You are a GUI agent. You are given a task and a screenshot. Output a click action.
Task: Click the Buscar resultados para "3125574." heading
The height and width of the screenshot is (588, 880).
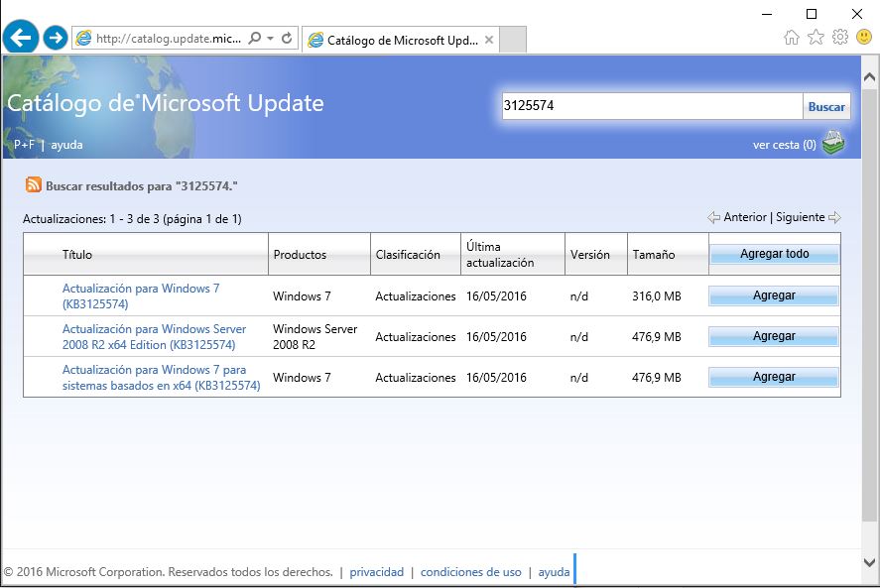(x=142, y=186)
